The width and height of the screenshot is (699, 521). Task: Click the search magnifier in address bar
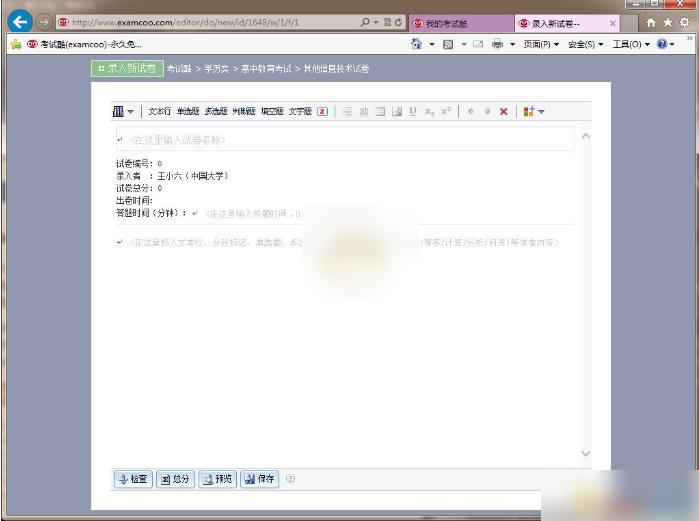[x=365, y=22]
